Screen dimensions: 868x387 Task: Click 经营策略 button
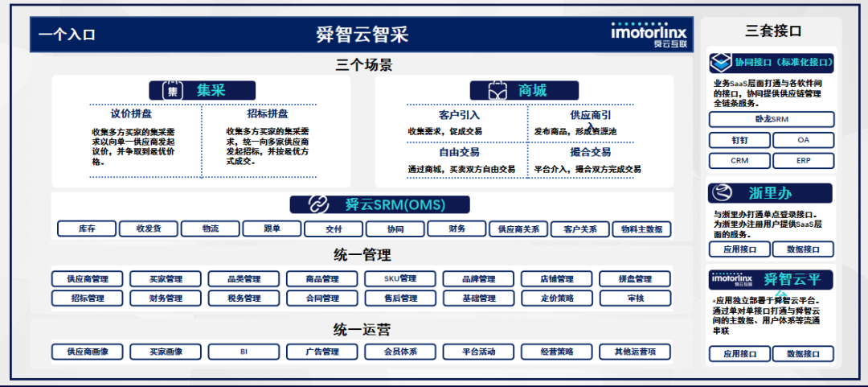[556, 352]
